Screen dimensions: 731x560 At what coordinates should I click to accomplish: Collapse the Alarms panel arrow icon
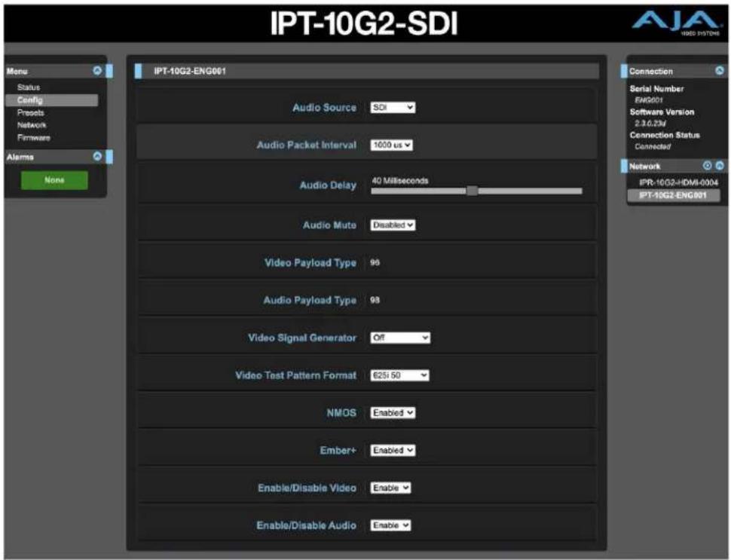97,157
